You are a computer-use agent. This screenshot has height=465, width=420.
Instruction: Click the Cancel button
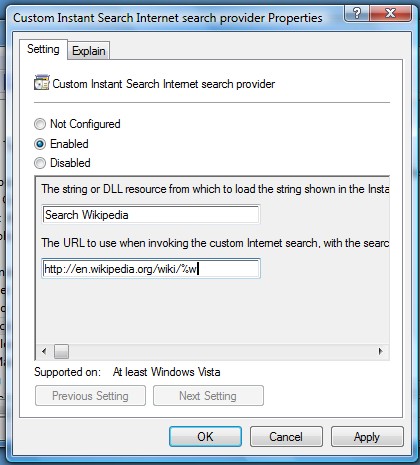286,437
